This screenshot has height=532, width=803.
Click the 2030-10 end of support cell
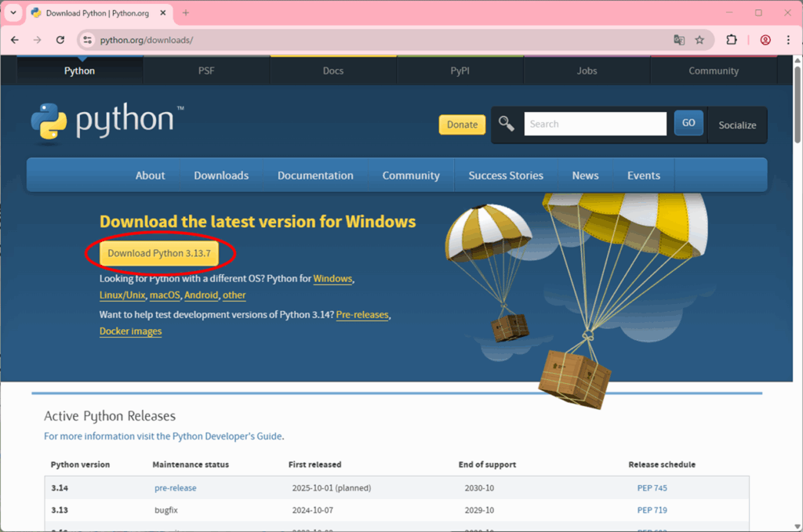click(479, 488)
